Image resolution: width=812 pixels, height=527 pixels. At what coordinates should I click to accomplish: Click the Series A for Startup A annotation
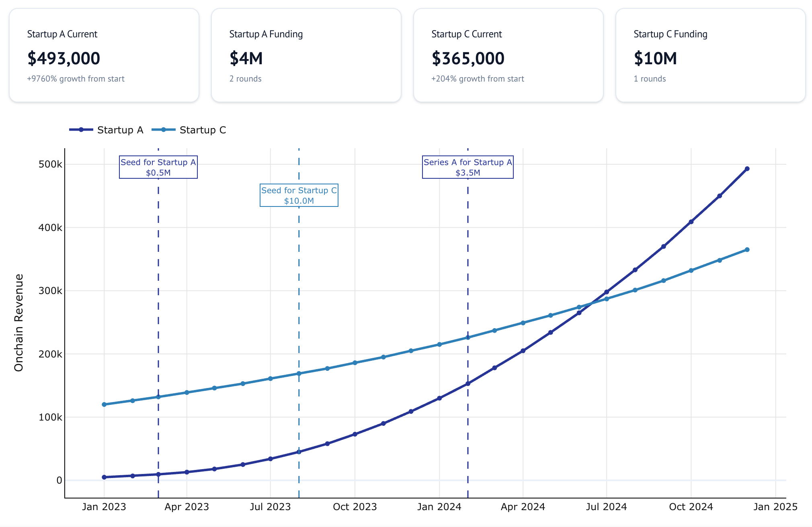[468, 167]
